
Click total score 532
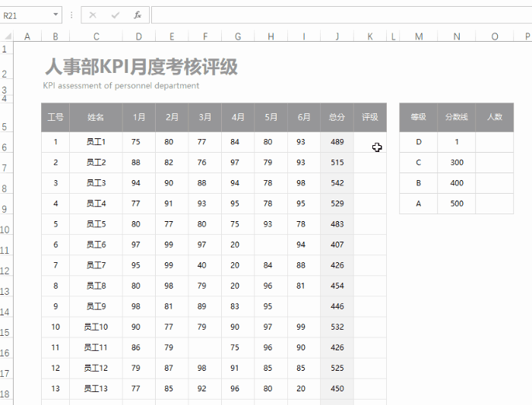337,327
